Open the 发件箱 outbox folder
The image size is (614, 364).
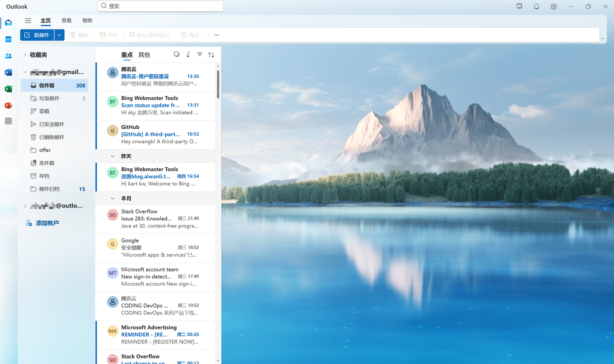tap(55, 163)
